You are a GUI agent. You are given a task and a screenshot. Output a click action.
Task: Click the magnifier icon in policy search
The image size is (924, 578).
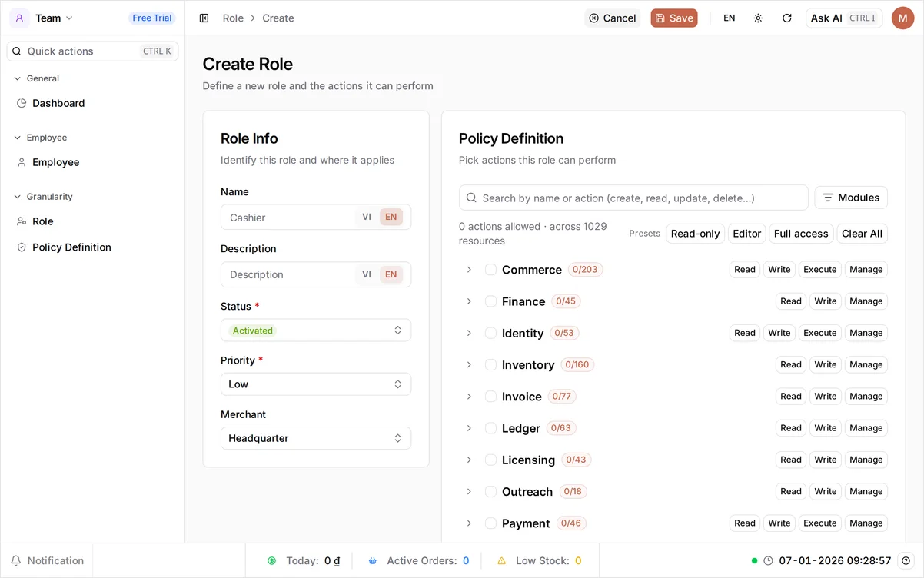coord(471,198)
